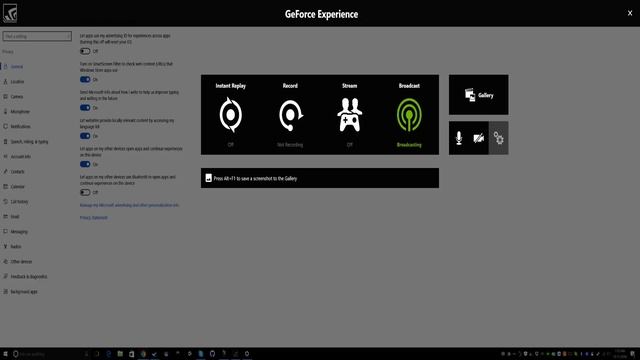This screenshot has width=640, height=360.
Task: Disable the SmartScreen Filter toggle
Action: 85,79
